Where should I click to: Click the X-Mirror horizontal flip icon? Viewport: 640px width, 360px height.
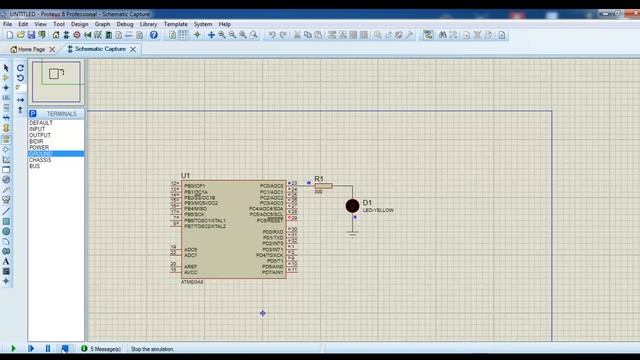20,100
